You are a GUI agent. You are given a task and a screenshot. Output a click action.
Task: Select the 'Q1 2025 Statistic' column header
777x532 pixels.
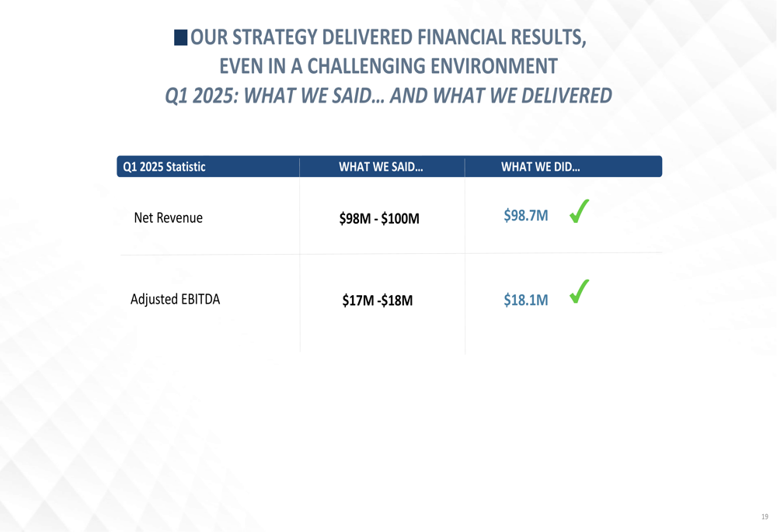coord(164,167)
